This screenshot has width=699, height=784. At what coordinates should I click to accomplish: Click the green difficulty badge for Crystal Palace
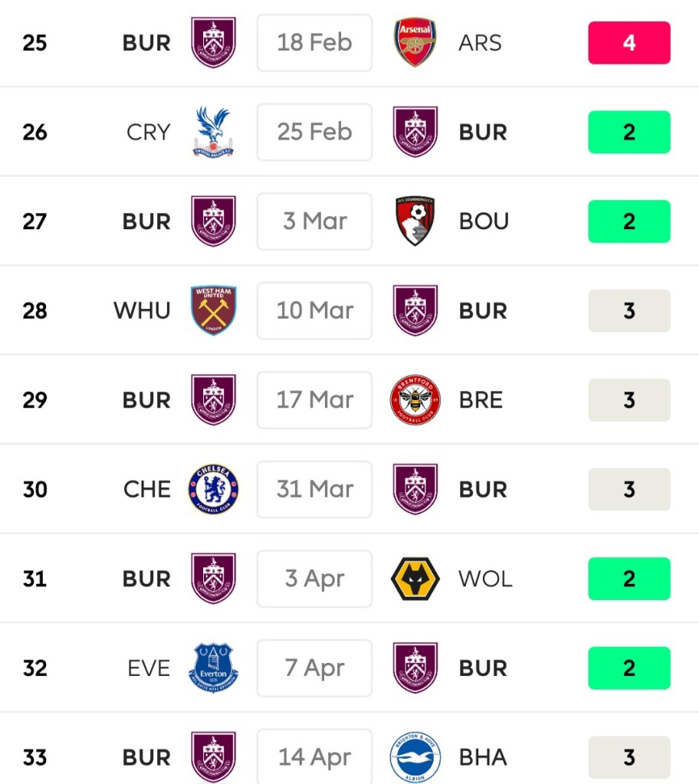tap(628, 132)
